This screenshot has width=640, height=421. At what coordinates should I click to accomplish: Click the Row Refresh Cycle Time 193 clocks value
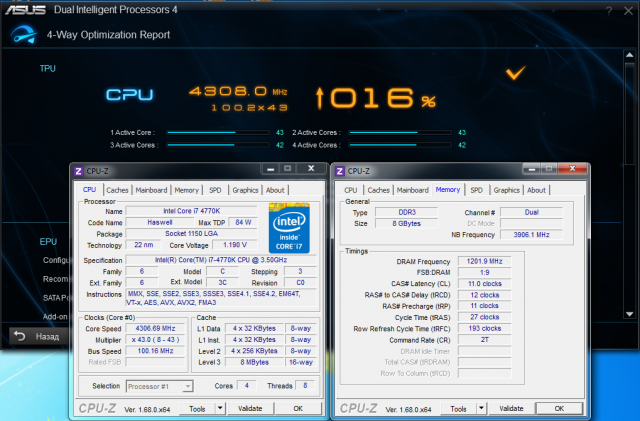484,329
